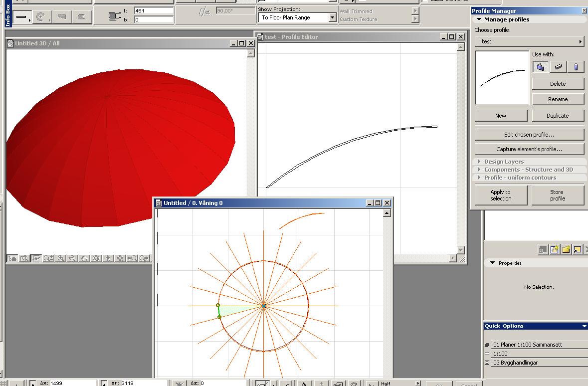Select the Zoom In tool below the 3D window

(60, 258)
